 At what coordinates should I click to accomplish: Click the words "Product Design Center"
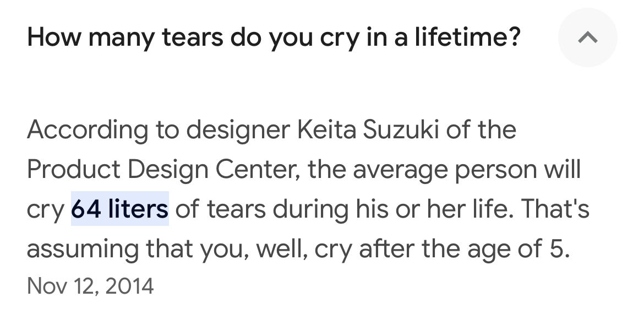(163, 169)
